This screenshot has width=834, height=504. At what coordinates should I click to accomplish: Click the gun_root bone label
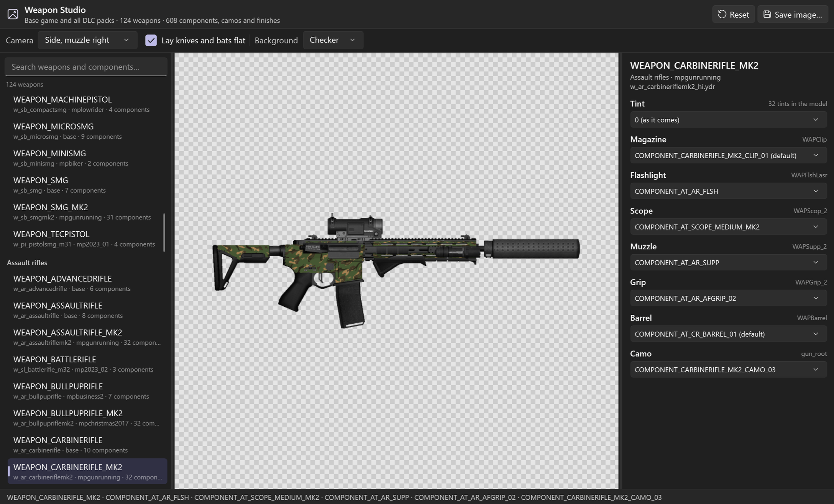(814, 353)
